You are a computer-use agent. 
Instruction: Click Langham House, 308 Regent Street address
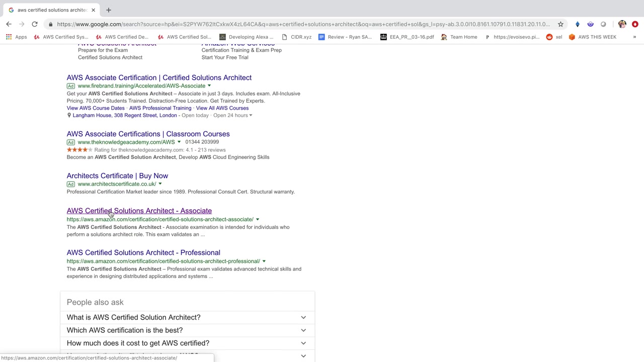pyautogui.click(x=125, y=116)
